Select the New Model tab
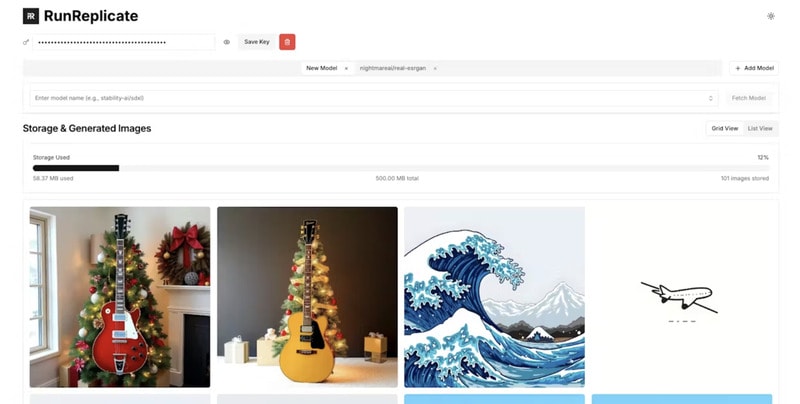 coord(321,68)
